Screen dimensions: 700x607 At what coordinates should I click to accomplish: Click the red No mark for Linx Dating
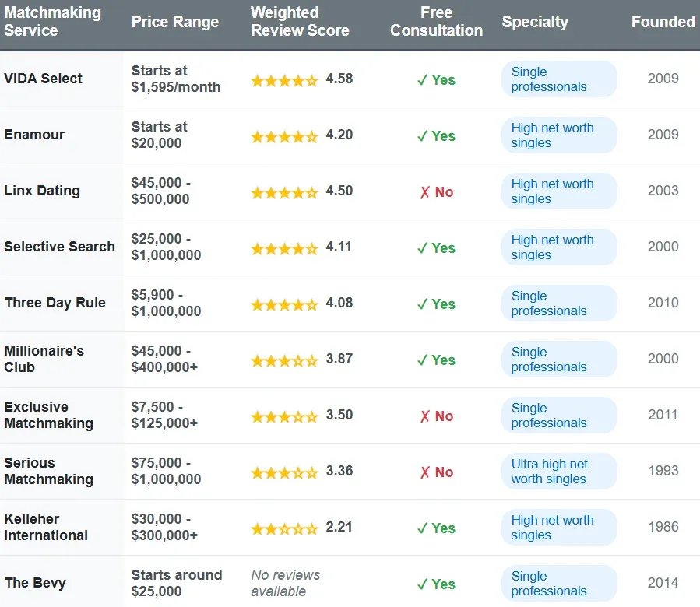tap(436, 192)
